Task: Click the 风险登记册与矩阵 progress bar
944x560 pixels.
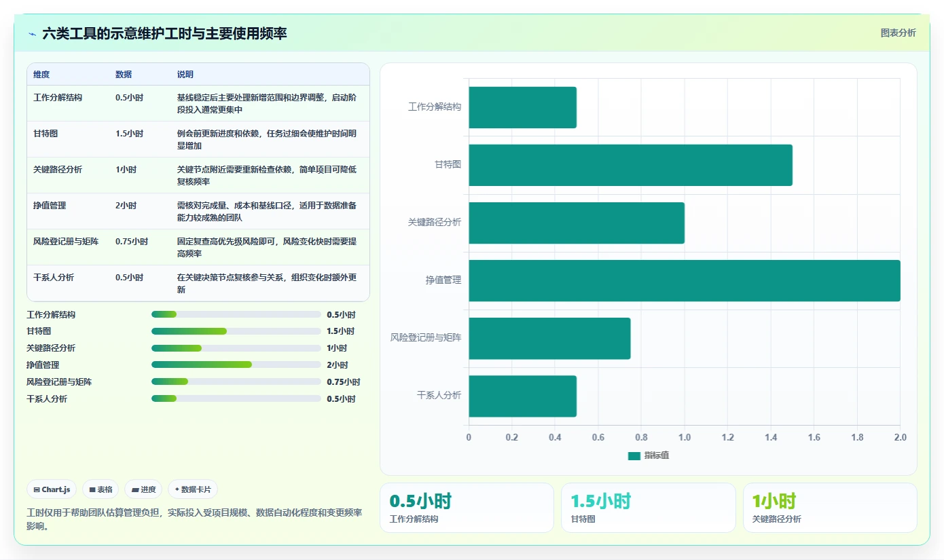Action: 236,381
